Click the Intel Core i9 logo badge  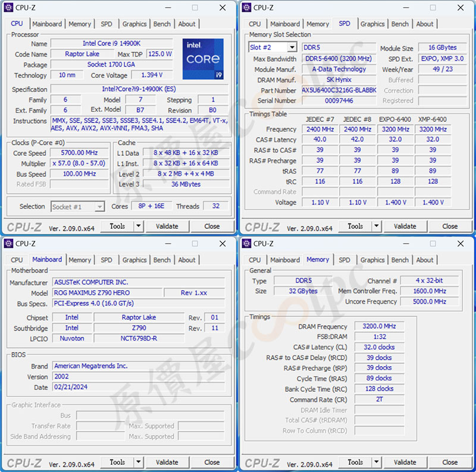[203, 59]
